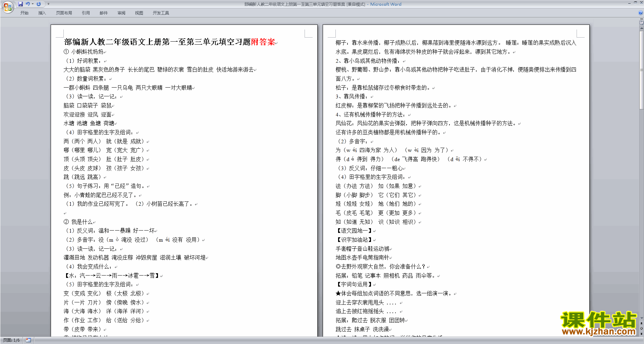The image size is (644, 344).
Task: Open the 审阅 ribbon tab
Action: coord(121,13)
